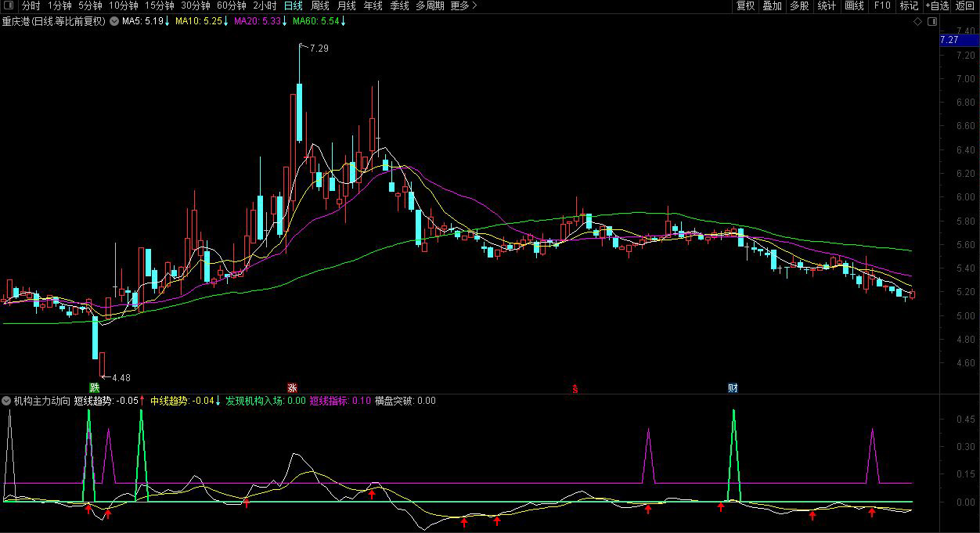Add stock to watchlist with +自选
980x533 pixels.
[x=937, y=5]
